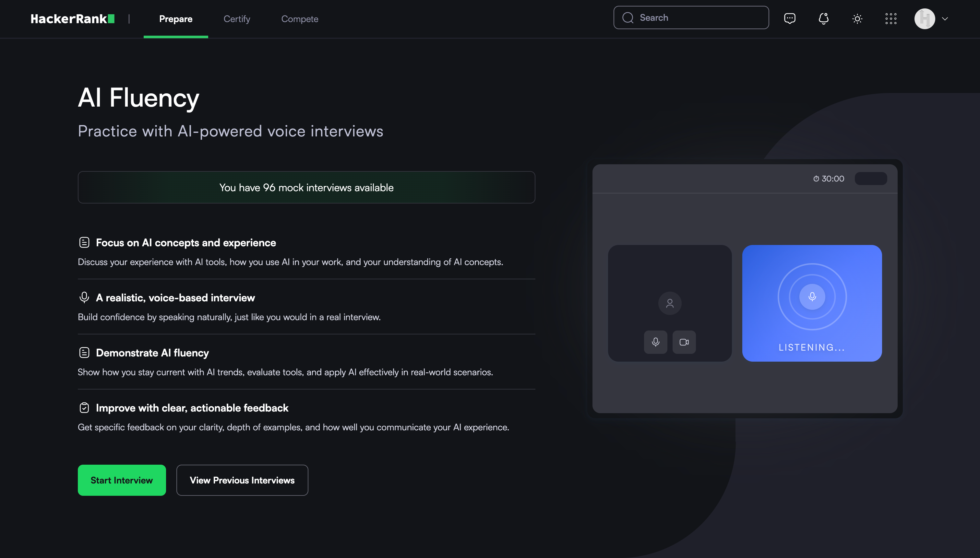Select the Prepare tab

coord(176,19)
